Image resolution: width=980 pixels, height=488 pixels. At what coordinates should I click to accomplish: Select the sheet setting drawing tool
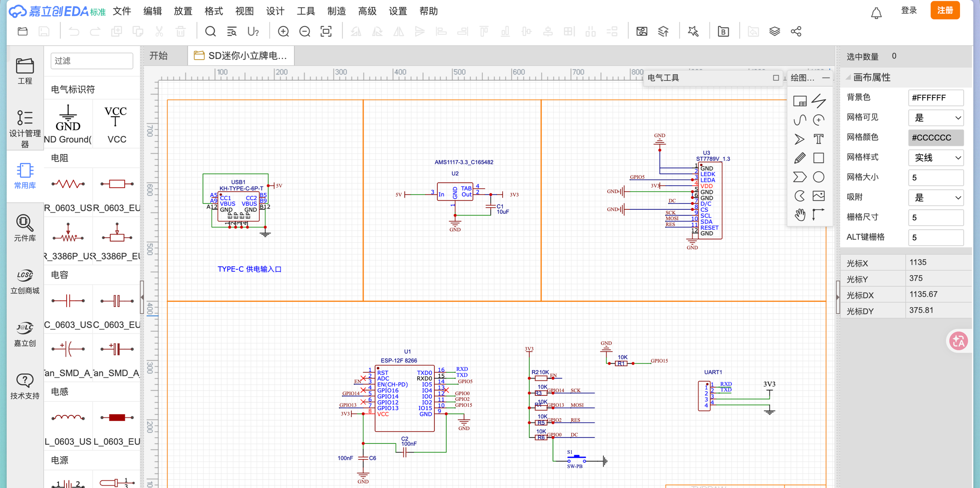point(800,101)
